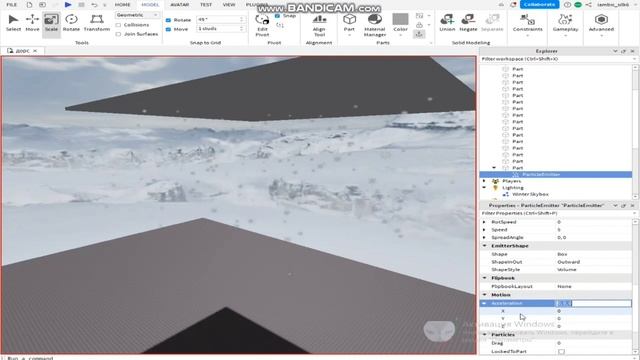The image size is (640, 360).
Task: Open the Color dropdown arrow
Action: [x=400, y=36]
